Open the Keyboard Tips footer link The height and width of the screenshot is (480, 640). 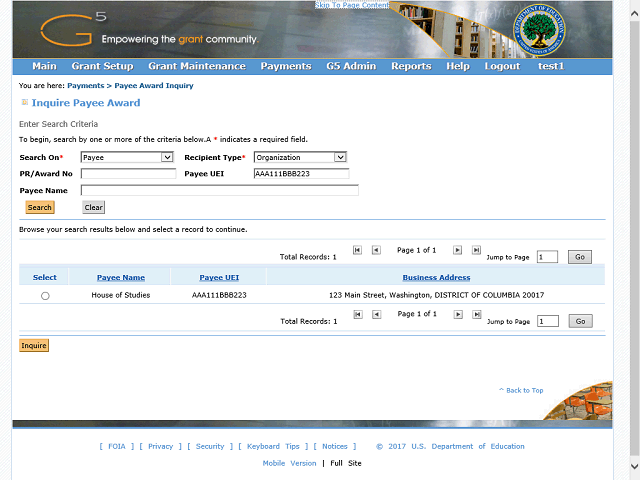click(273, 446)
